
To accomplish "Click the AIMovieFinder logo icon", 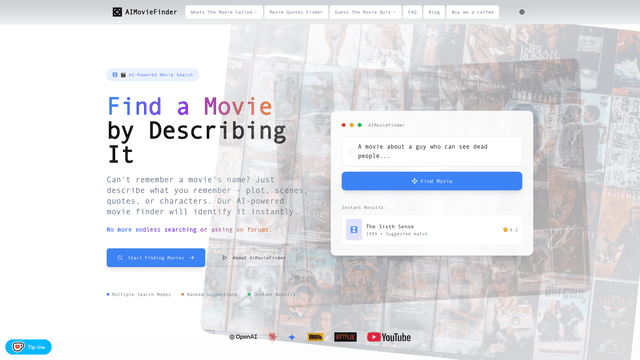I will (x=117, y=12).
